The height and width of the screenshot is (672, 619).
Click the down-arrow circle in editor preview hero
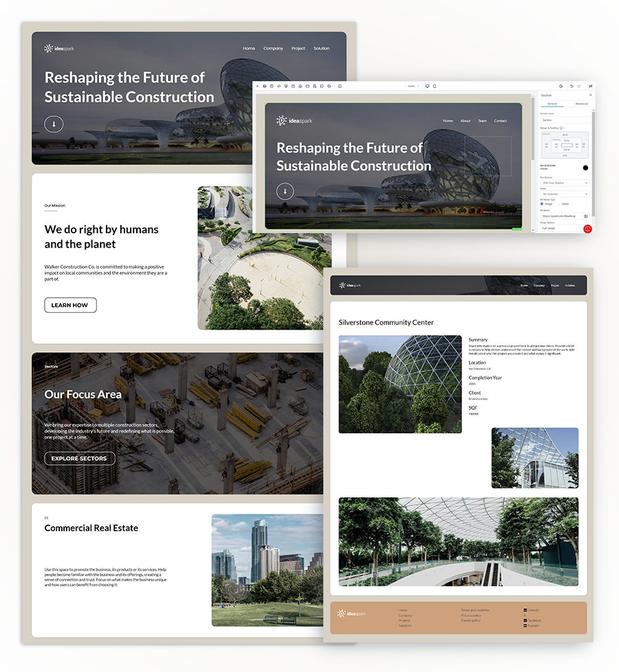(285, 191)
